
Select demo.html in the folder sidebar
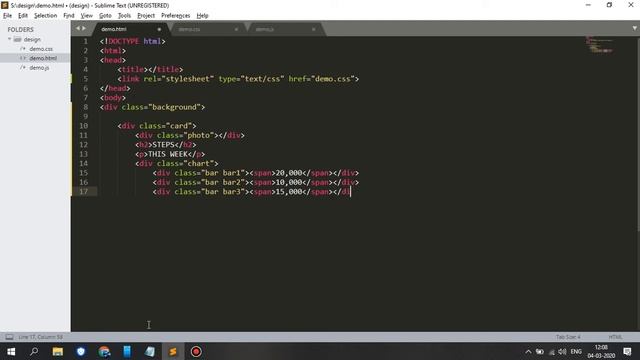[43, 58]
